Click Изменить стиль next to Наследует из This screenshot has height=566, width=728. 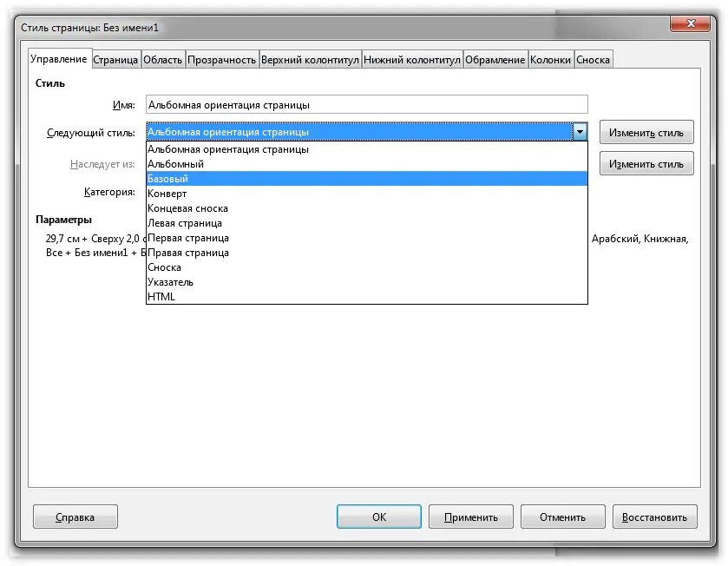[x=646, y=164]
